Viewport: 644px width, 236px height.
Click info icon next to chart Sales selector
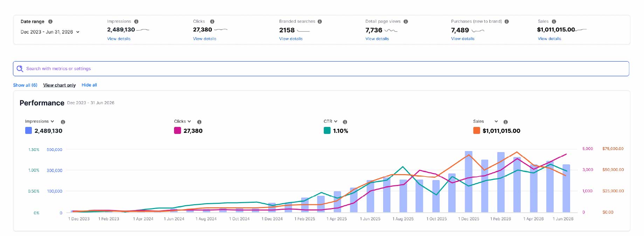tap(506, 122)
